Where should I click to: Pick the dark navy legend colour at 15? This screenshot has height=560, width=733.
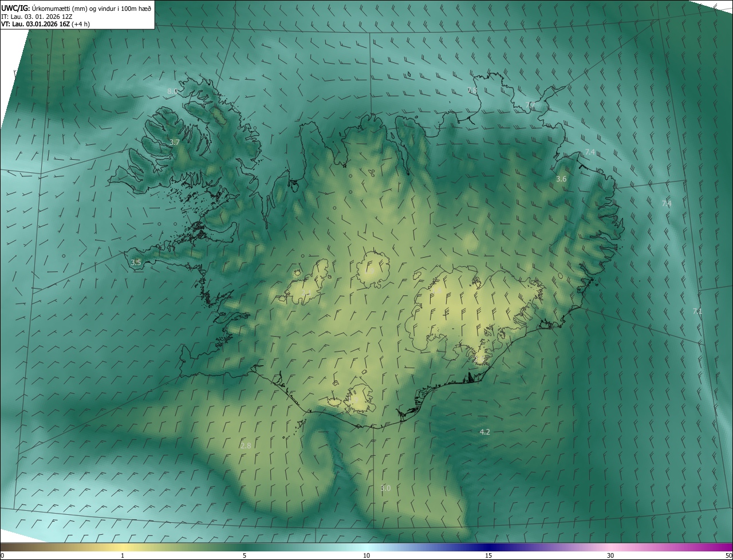click(488, 547)
